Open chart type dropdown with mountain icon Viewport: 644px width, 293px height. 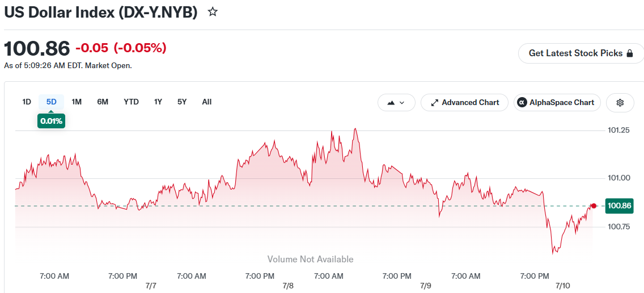[x=396, y=102]
